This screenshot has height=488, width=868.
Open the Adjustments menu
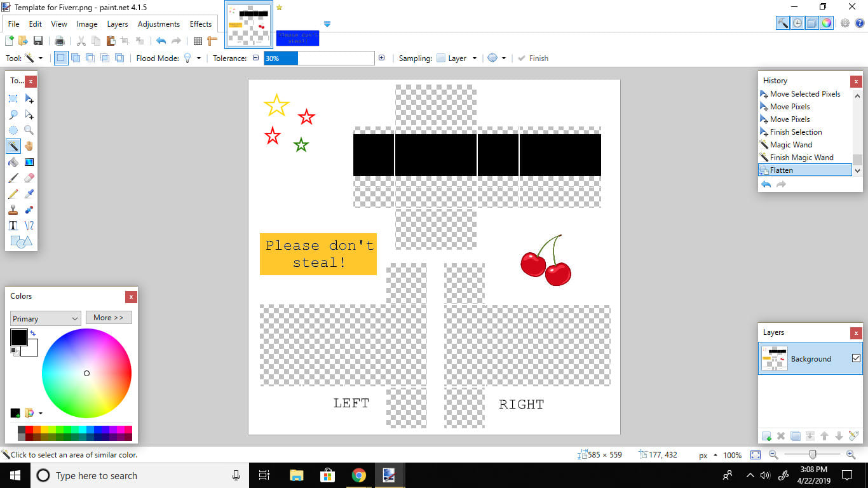(x=158, y=24)
